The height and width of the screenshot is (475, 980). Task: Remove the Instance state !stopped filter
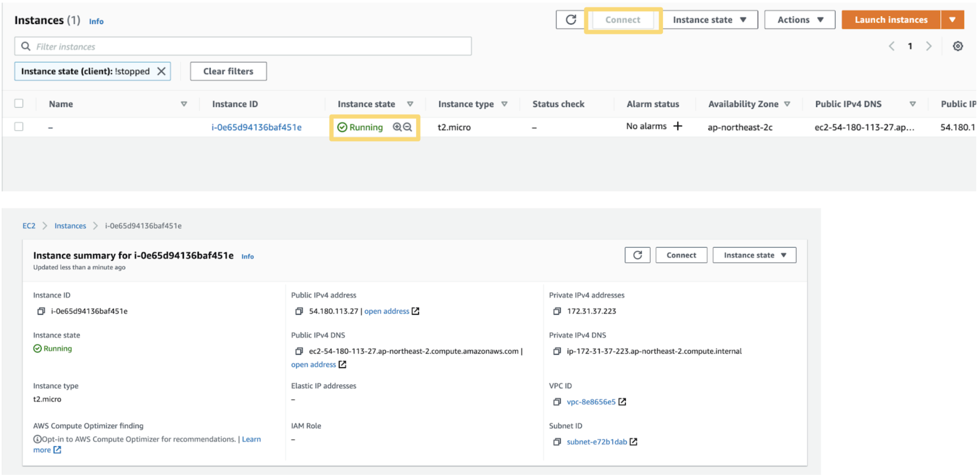click(x=162, y=71)
